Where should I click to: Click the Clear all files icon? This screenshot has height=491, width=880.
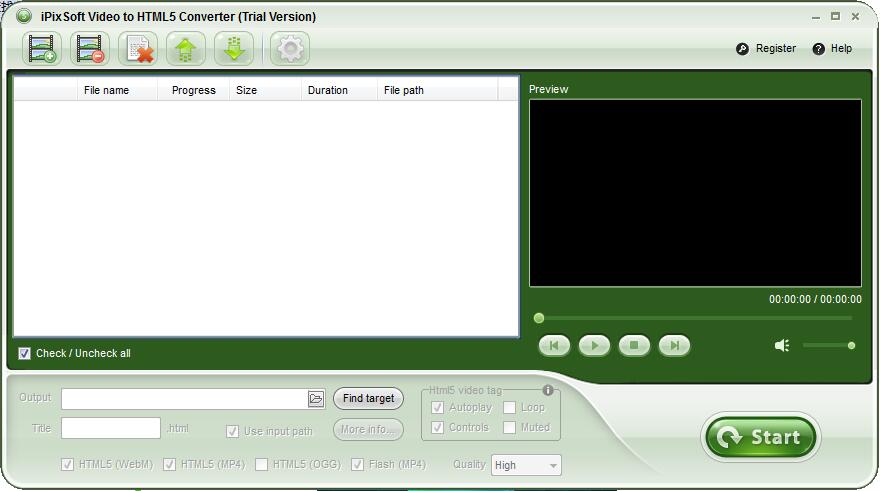138,48
